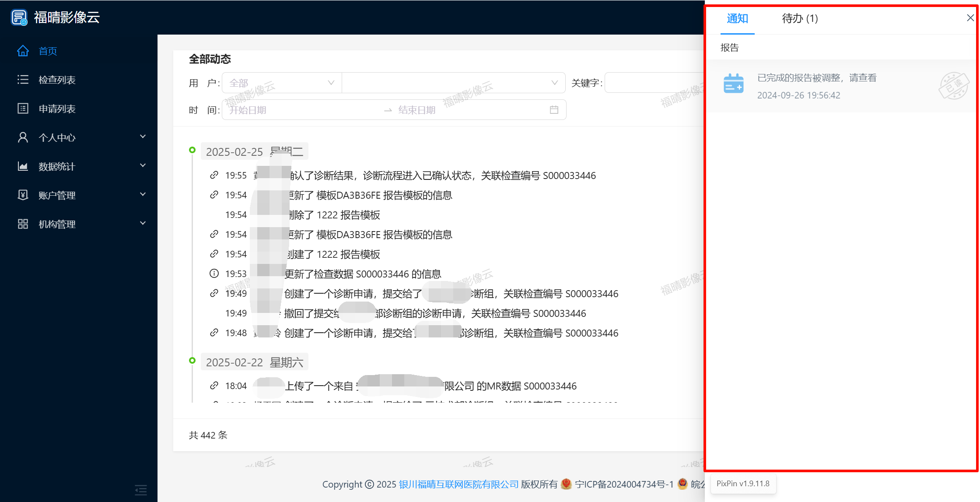Open the second wide user dropdown

[x=453, y=83]
